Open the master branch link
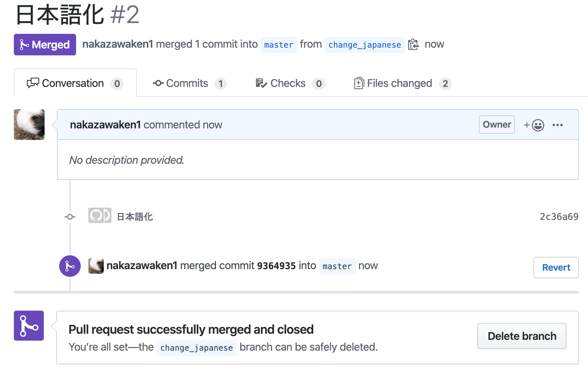Image resolution: width=588 pixels, height=376 pixels. tap(279, 45)
